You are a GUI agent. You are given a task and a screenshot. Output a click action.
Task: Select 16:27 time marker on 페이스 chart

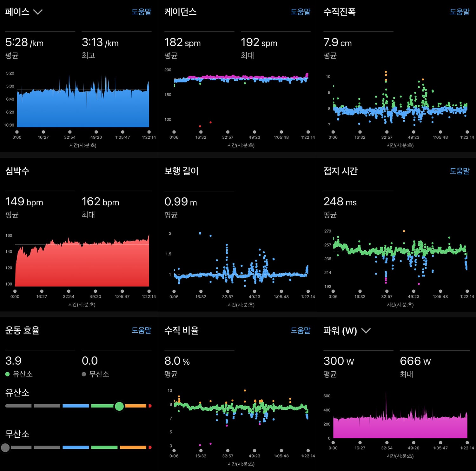(43, 132)
